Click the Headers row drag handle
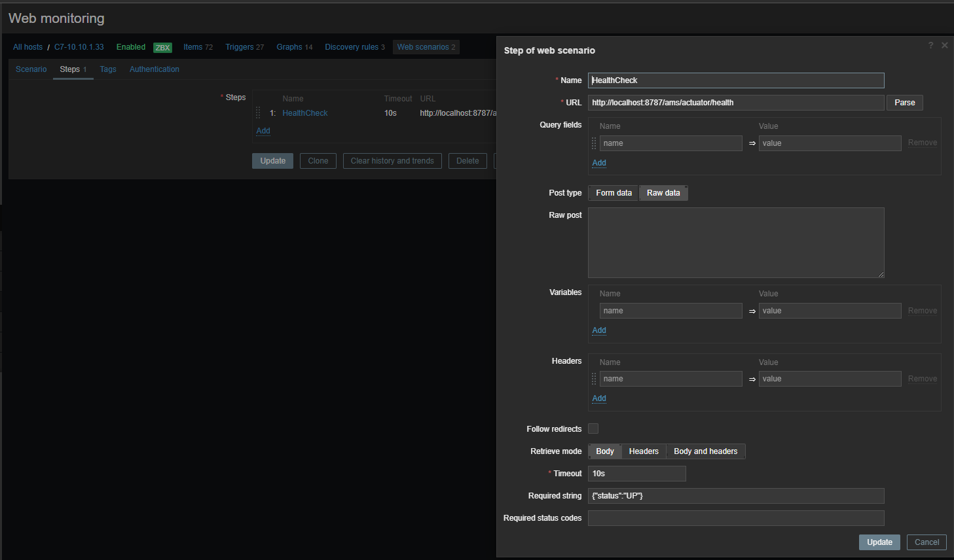This screenshot has width=954, height=560. pyautogui.click(x=594, y=379)
